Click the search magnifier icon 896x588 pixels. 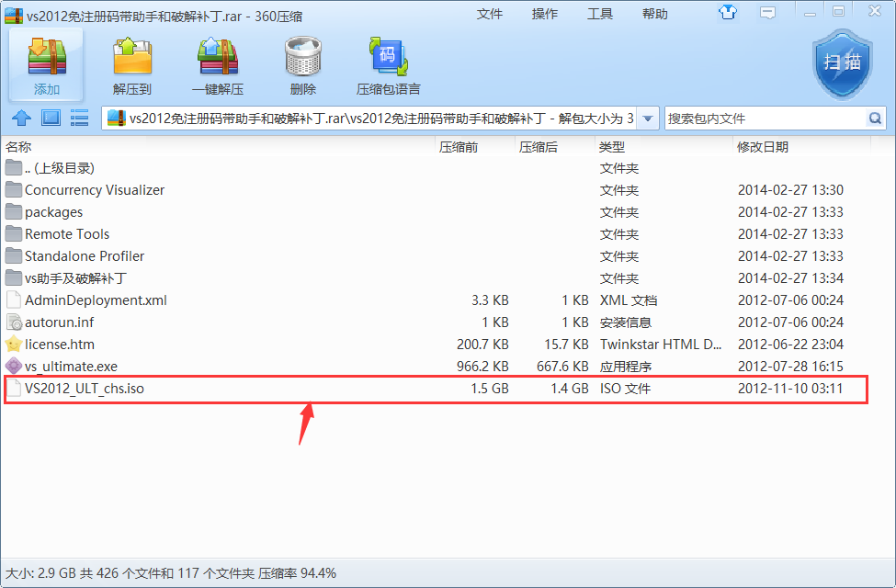click(x=875, y=119)
